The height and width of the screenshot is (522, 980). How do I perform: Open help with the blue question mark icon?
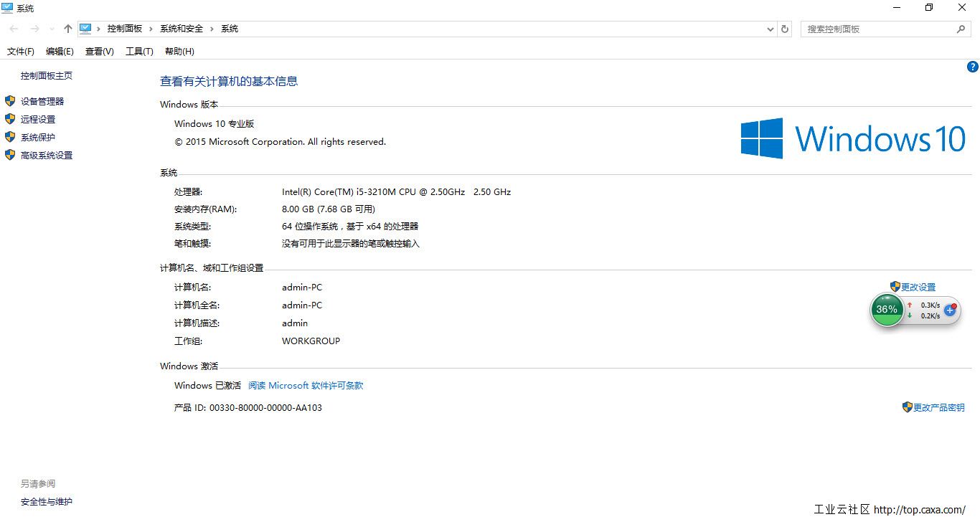pos(973,67)
